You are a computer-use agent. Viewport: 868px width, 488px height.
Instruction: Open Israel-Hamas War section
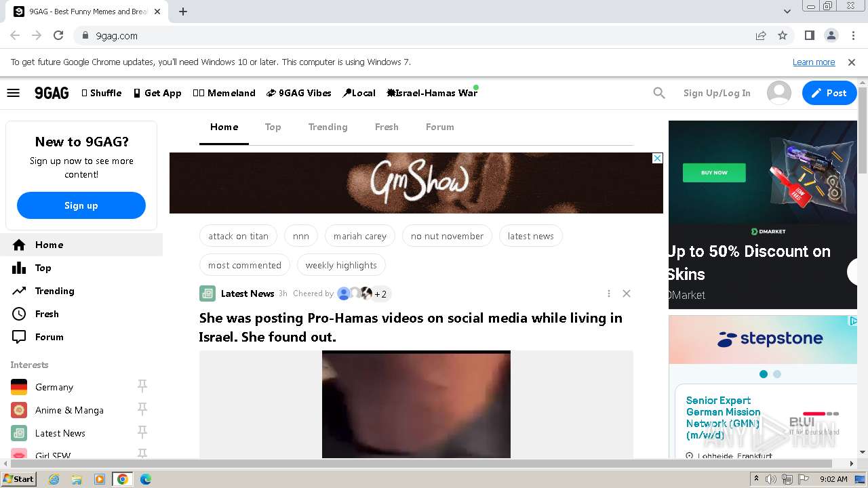432,93
